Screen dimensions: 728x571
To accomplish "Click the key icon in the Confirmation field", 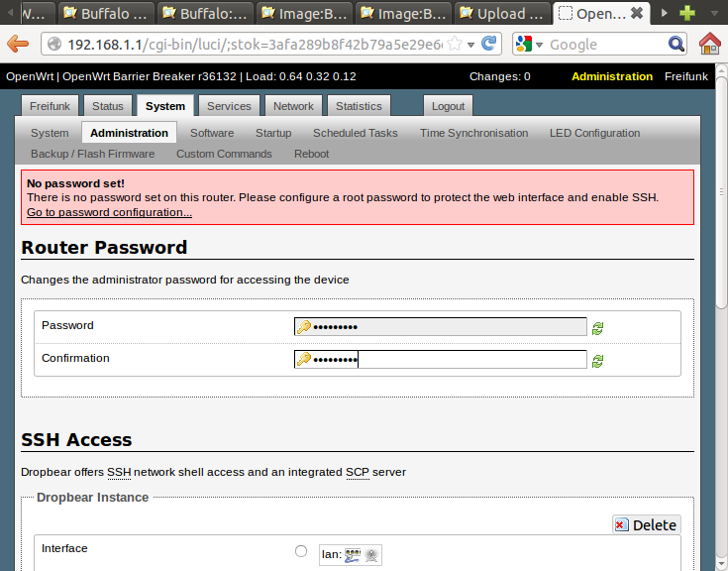I will [304, 359].
